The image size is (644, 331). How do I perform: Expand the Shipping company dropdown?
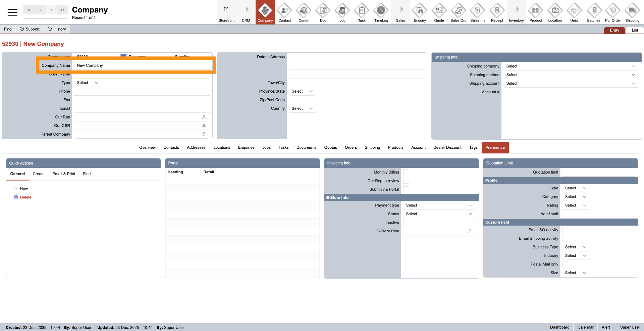tap(570, 66)
